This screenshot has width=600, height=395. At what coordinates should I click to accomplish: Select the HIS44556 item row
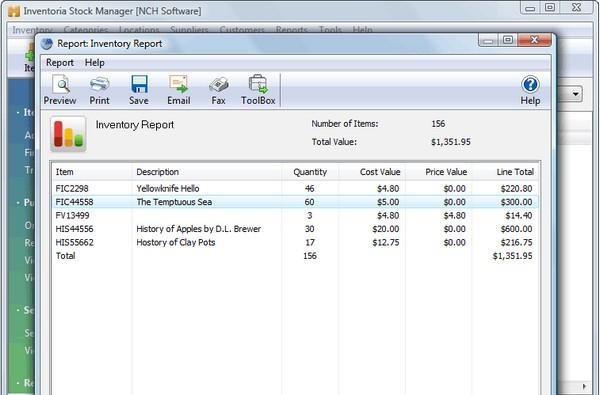point(295,229)
